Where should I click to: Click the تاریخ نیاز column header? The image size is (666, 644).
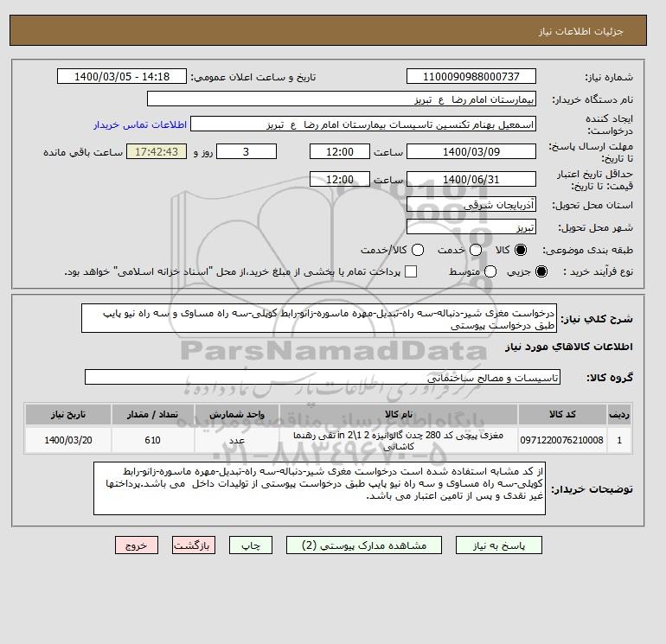coord(68,414)
